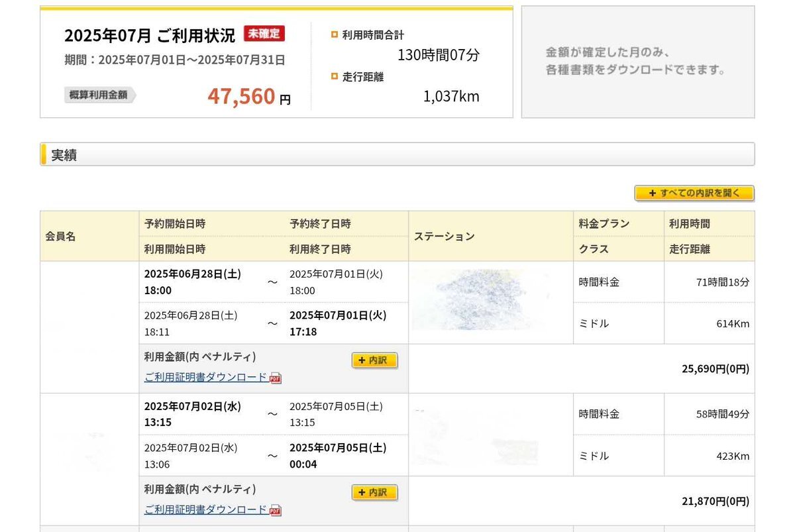Click the orange square icon beside 走行距離

tap(335, 76)
